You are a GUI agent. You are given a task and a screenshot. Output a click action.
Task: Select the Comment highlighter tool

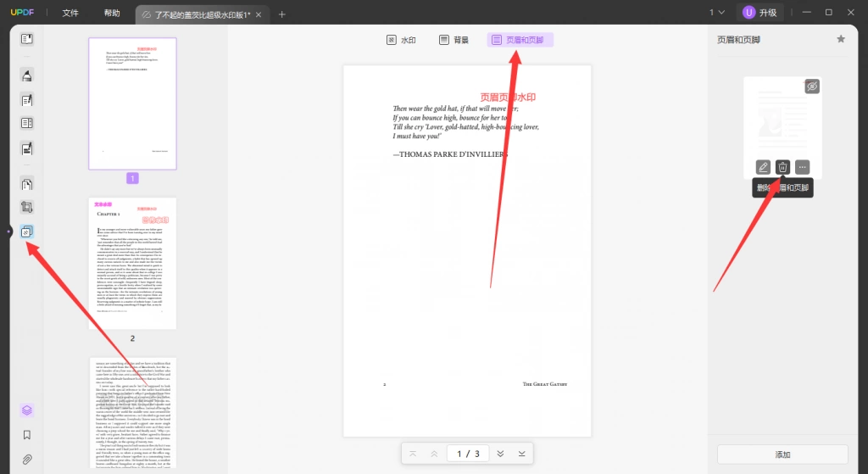(x=26, y=75)
